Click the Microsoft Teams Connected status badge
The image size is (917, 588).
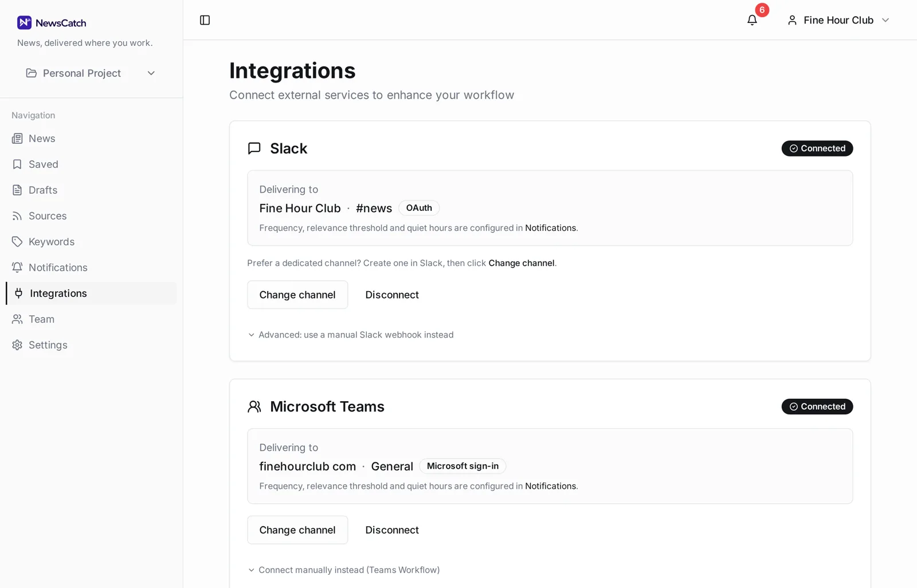pyautogui.click(x=817, y=406)
